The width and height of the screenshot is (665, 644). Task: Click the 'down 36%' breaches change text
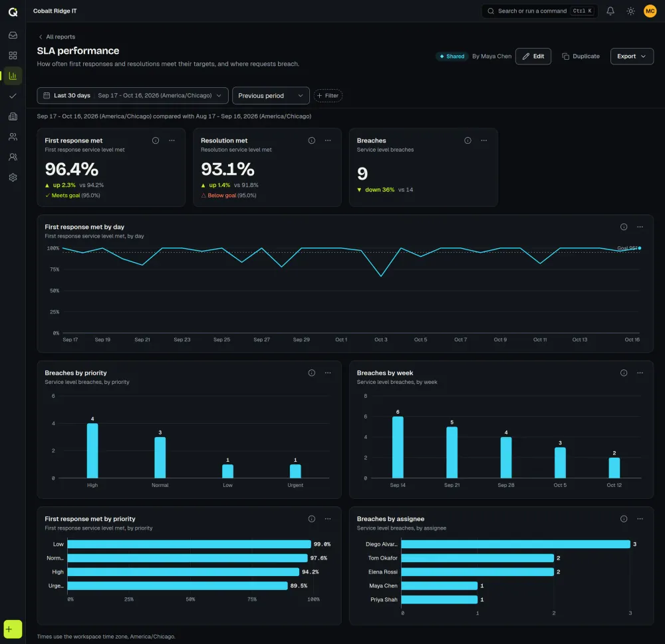pos(380,190)
